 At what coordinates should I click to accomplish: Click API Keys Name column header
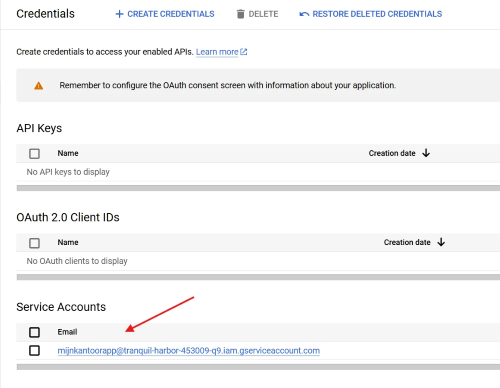point(68,153)
